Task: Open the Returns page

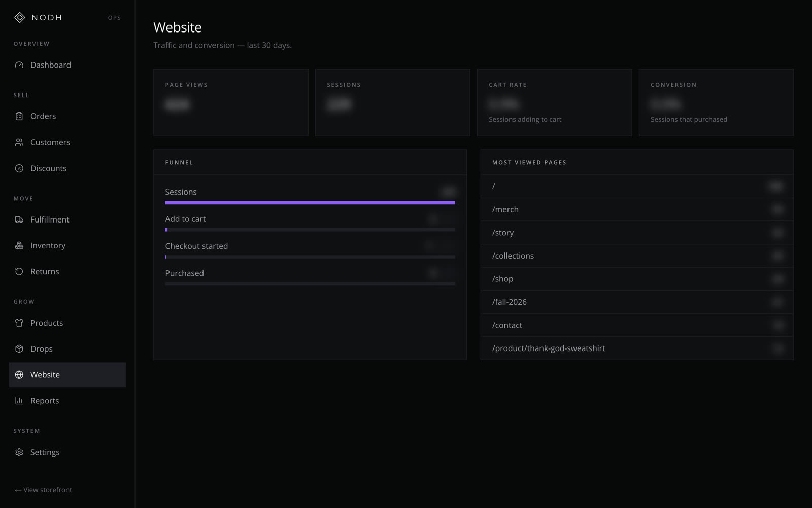Action: (x=67, y=271)
